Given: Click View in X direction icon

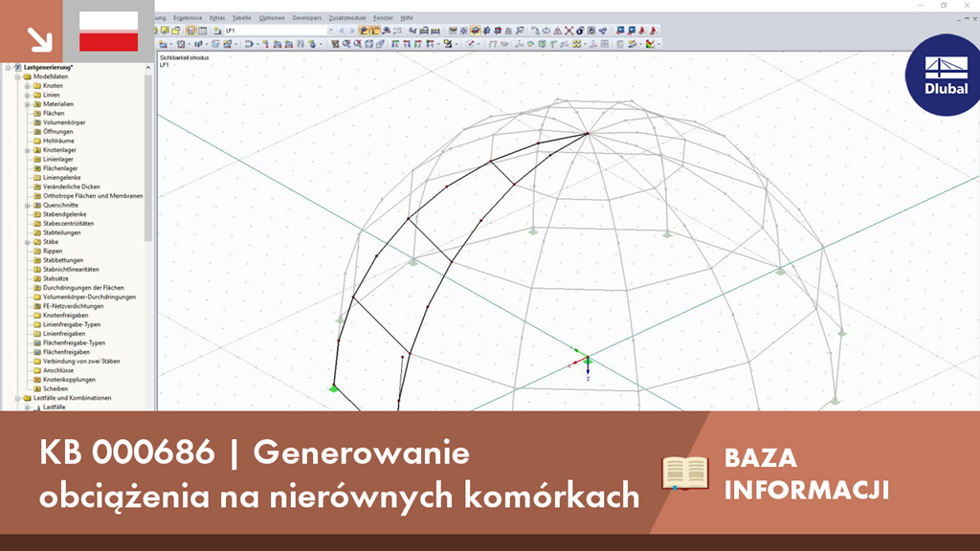Looking at the screenshot, I should click(x=395, y=44).
